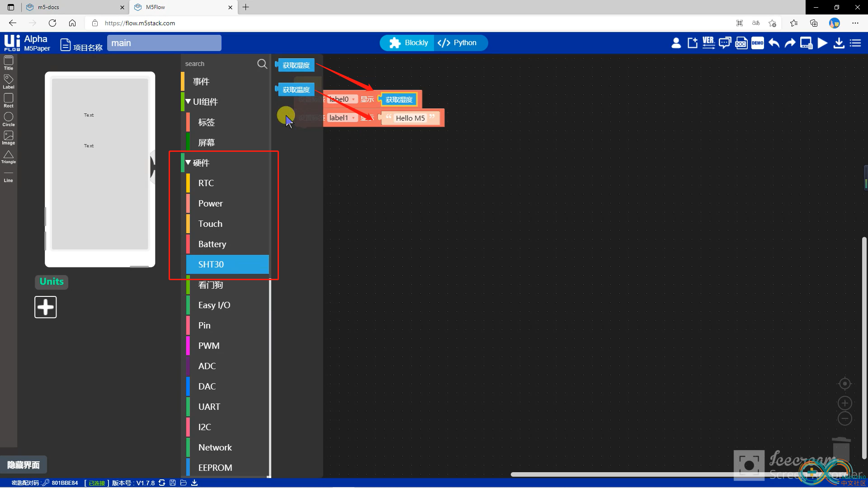The image size is (868, 488).
Task: Click the browser address bar URL
Action: tap(140, 23)
